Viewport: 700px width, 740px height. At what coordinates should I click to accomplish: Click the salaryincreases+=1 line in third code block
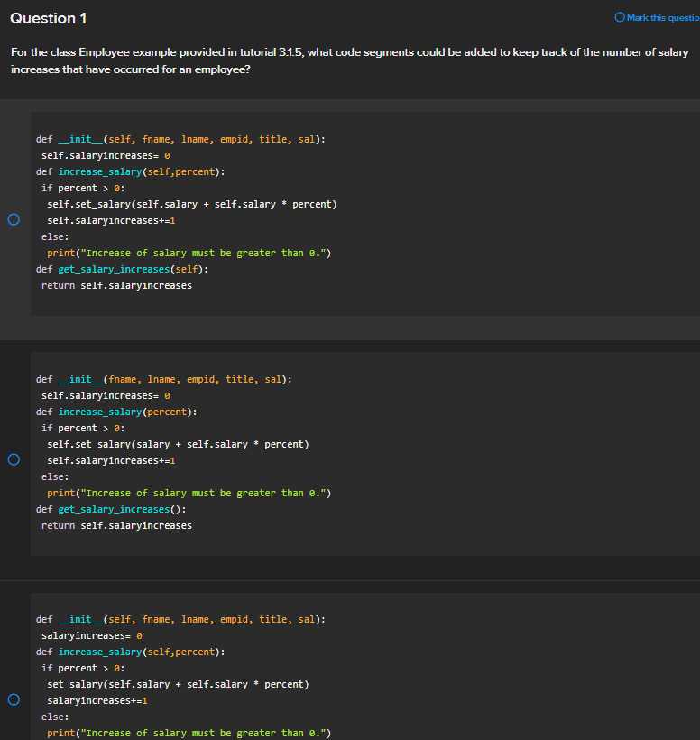click(x=97, y=700)
